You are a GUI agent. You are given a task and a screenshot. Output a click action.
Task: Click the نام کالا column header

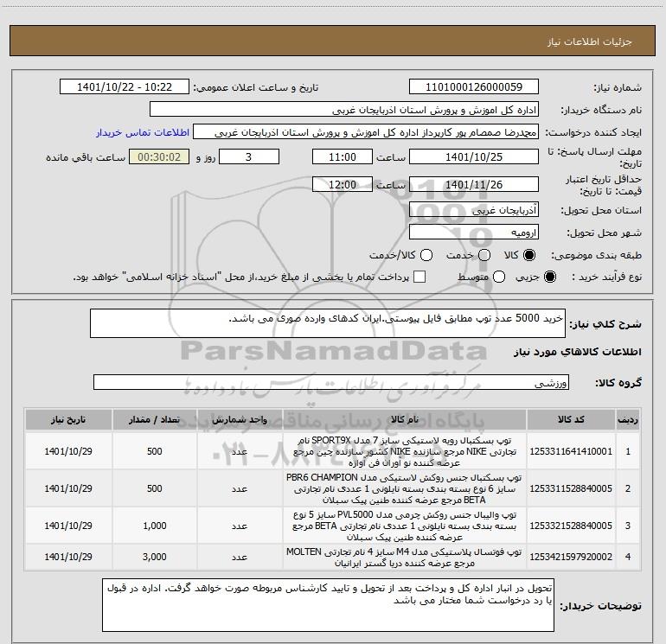(405, 420)
